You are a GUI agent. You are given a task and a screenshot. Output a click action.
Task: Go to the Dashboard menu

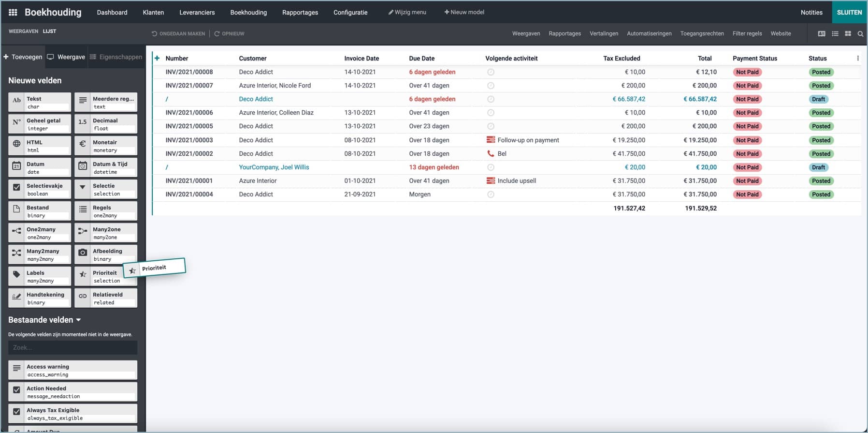[x=112, y=12]
